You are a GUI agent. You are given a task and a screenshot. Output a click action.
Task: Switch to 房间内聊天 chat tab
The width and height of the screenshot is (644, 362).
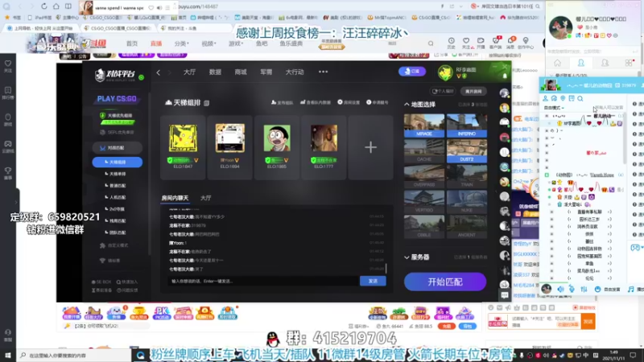point(175,198)
